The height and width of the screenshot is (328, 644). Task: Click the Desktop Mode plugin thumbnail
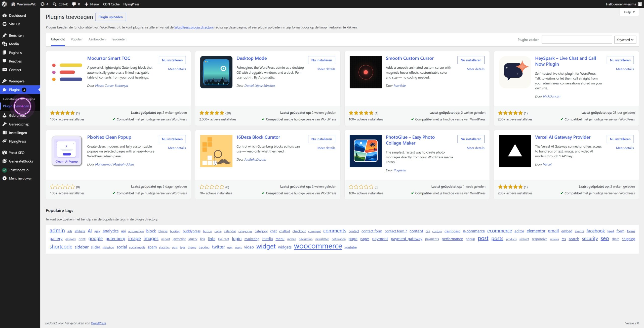(x=216, y=72)
